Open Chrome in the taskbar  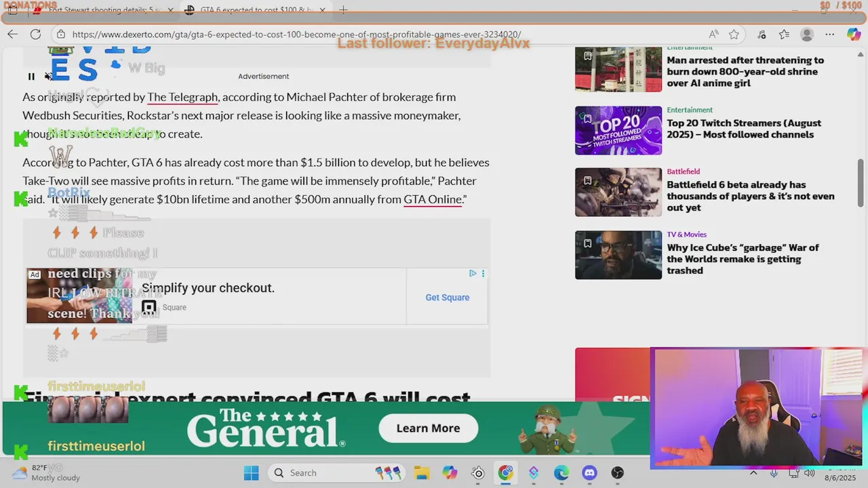pyautogui.click(x=506, y=473)
